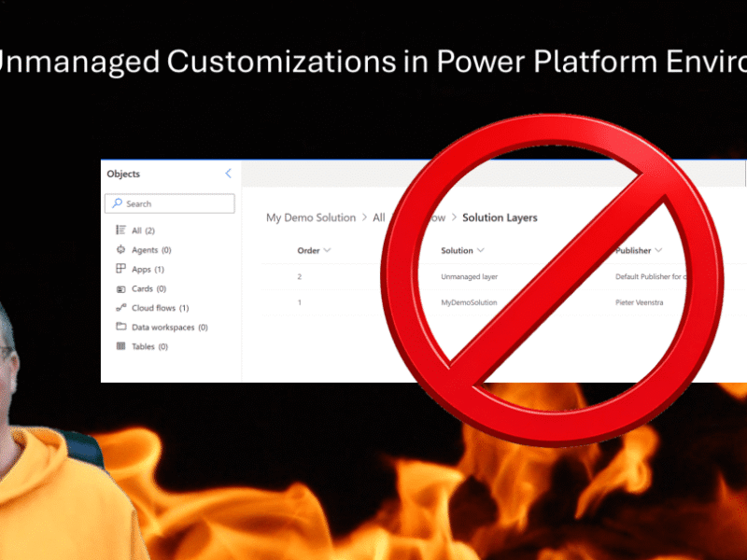Open the Apps (1) list
The height and width of the screenshot is (560, 747).
[x=148, y=269]
